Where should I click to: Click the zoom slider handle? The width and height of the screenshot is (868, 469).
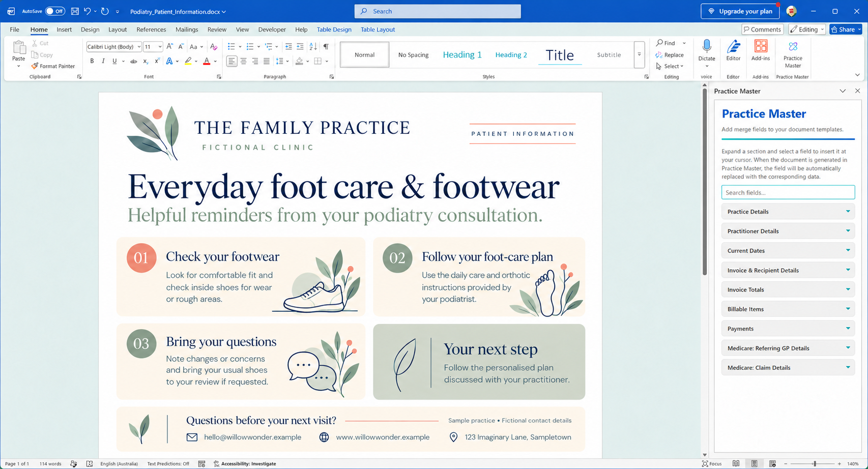tap(815, 463)
